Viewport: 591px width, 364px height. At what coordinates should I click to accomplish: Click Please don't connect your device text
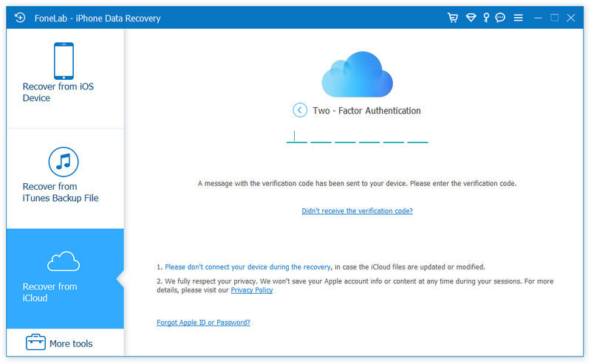(x=248, y=267)
